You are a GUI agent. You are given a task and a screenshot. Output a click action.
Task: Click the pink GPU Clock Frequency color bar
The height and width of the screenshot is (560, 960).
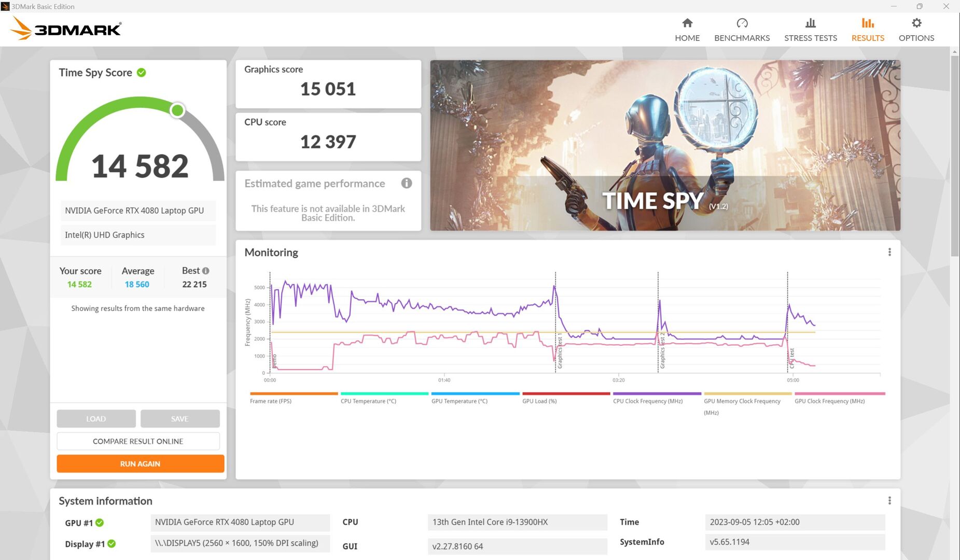tap(840, 394)
